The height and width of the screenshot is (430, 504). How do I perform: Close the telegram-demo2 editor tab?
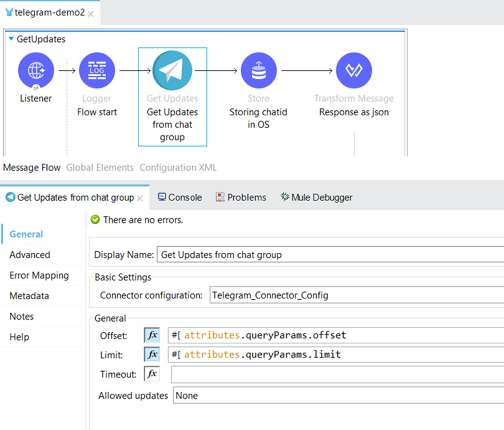91,14
